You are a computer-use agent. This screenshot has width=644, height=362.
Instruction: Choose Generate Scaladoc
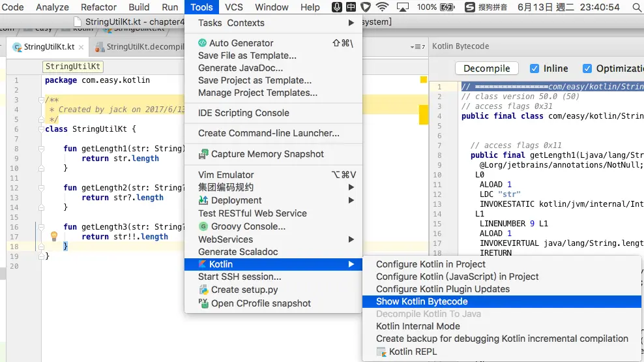coord(273,252)
